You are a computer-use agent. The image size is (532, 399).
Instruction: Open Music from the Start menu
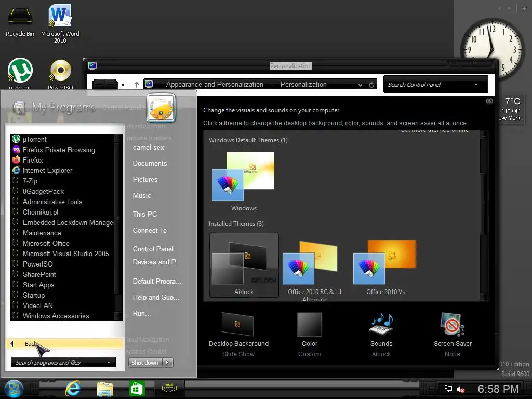tap(142, 195)
